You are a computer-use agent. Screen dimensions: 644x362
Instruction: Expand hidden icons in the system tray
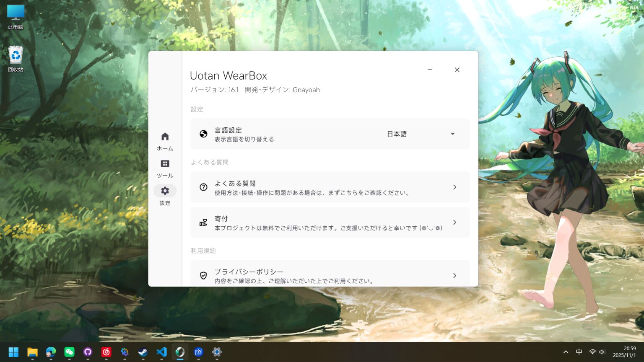(x=566, y=352)
